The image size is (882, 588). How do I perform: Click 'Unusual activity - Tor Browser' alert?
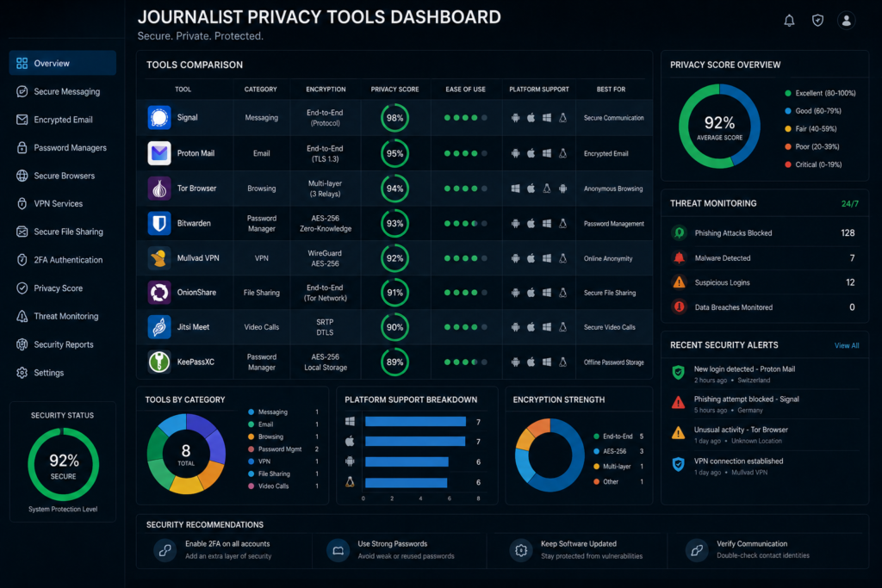click(x=741, y=430)
